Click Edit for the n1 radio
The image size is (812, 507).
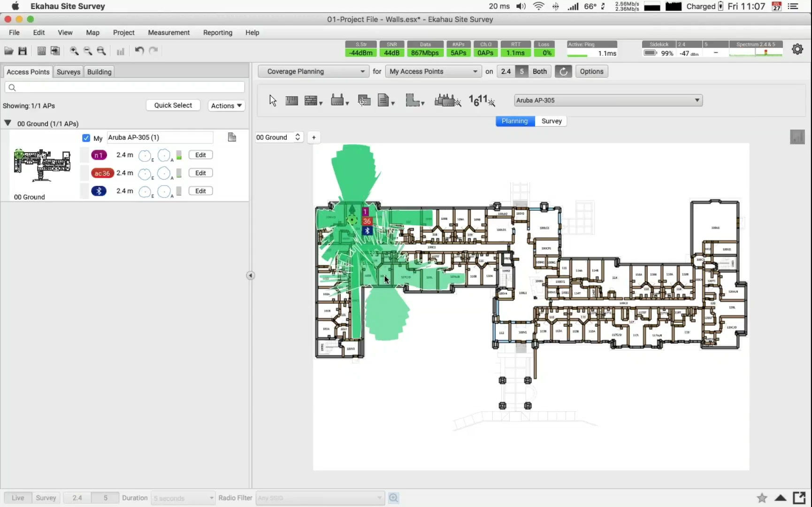(x=200, y=155)
